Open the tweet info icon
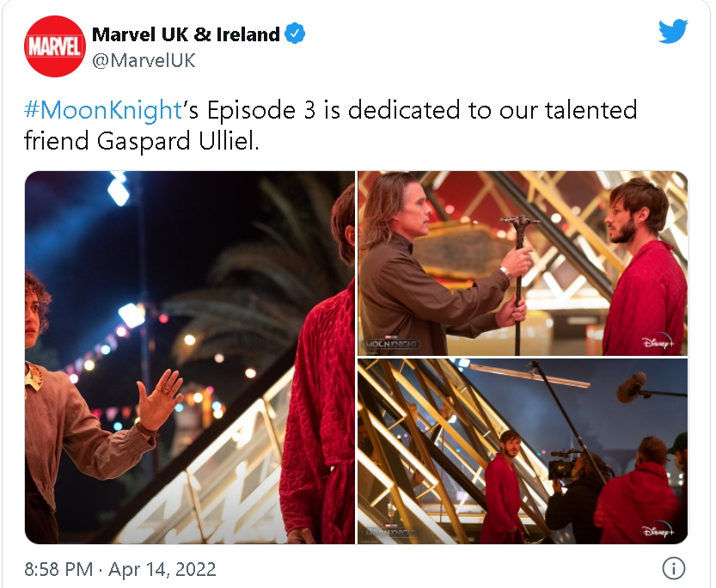Viewport: 716px width, 588px height. [674, 569]
